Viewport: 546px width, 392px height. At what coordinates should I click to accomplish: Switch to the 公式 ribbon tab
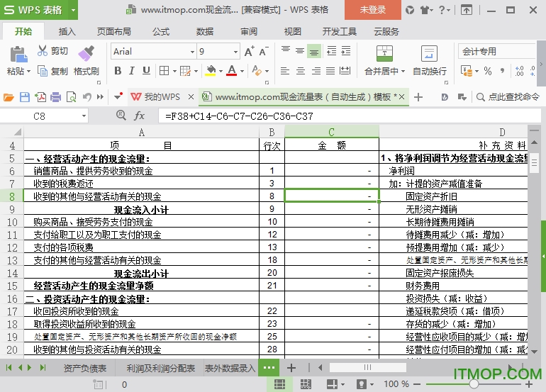coord(161,32)
